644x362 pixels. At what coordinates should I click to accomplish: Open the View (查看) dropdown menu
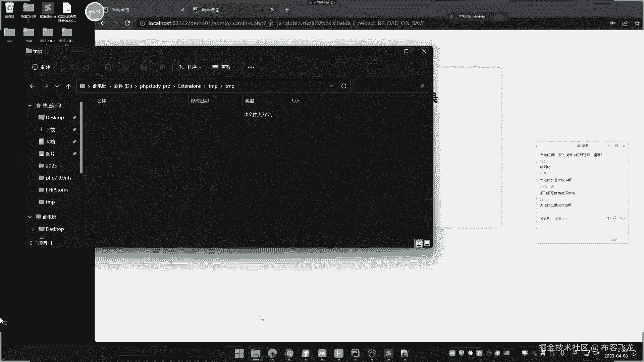pyautogui.click(x=223, y=67)
